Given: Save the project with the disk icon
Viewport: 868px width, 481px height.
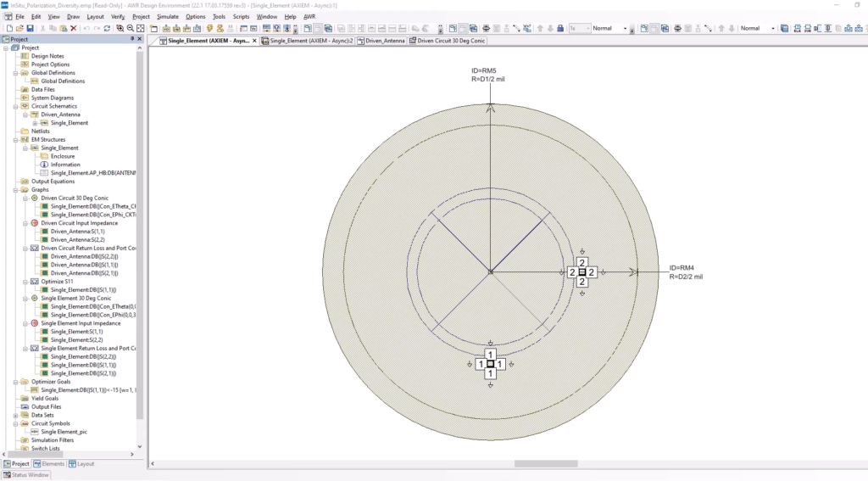Looking at the screenshot, I should 30,28.
